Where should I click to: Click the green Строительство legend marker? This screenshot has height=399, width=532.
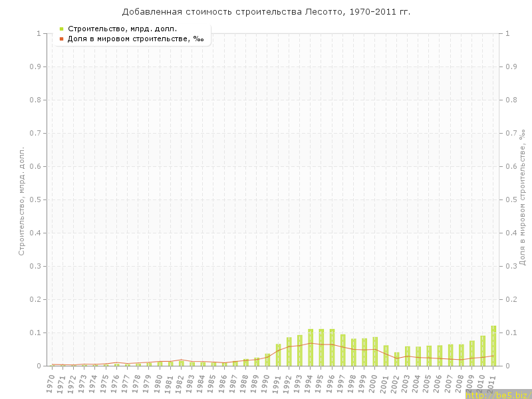tap(61, 29)
